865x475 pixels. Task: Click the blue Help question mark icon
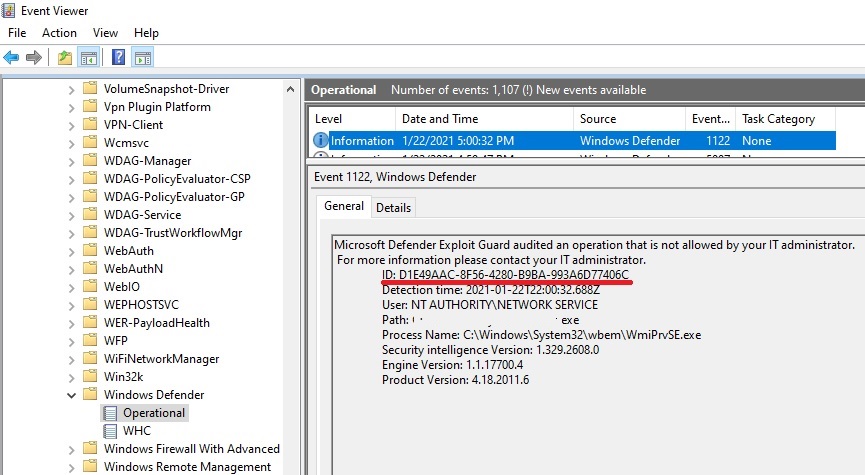[118, 57]
